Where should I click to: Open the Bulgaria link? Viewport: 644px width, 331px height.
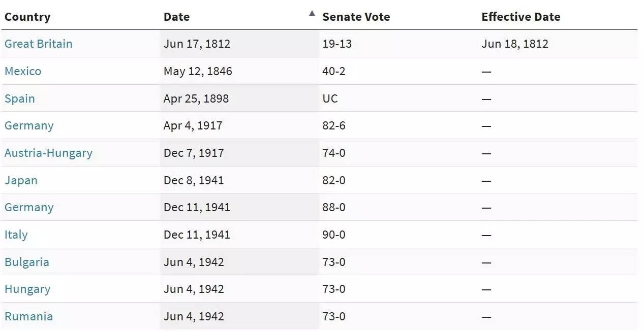(27, 262)
